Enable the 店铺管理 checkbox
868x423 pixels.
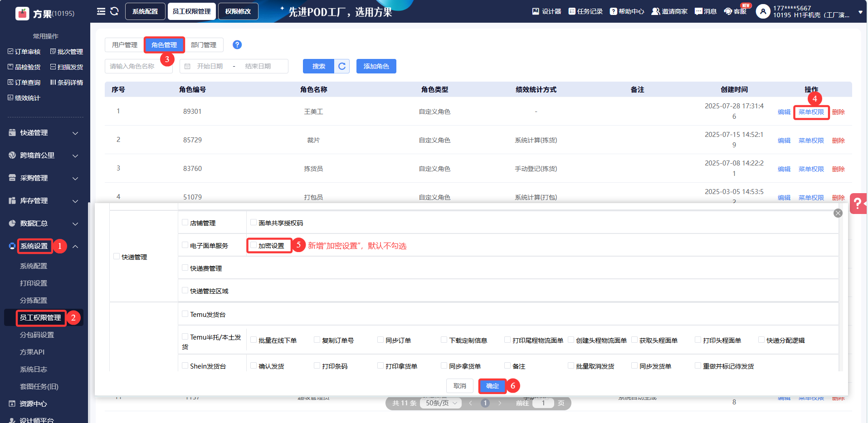point(185,223)
